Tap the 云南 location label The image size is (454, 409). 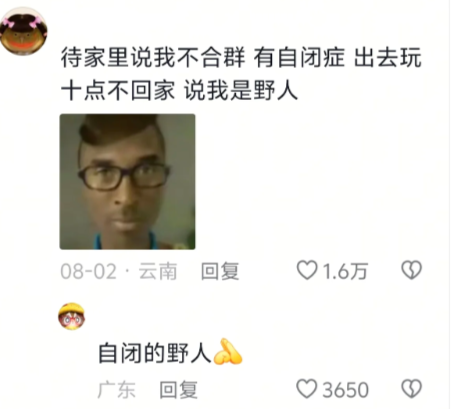(158, 271)
